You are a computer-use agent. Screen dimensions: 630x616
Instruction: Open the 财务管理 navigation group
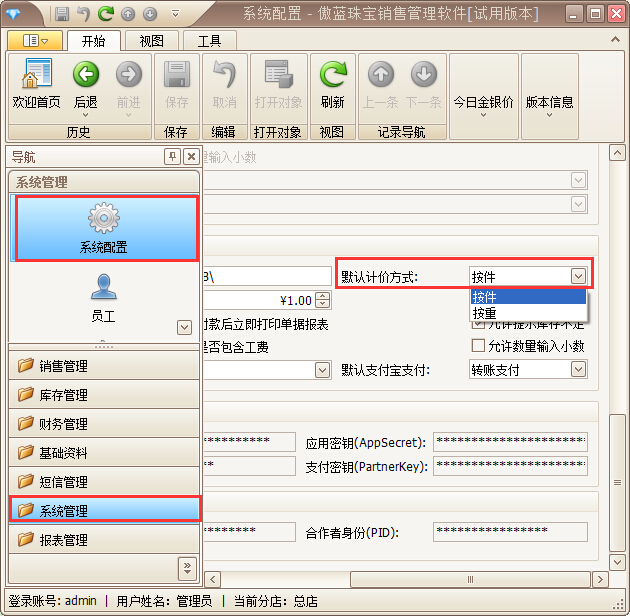tap(104, 424)
